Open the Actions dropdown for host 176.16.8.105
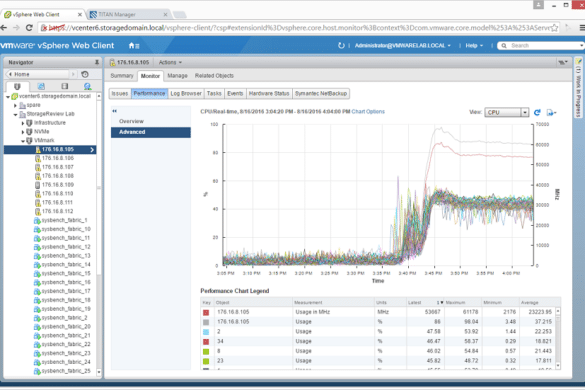585x390 pixels. pos(170,62)
